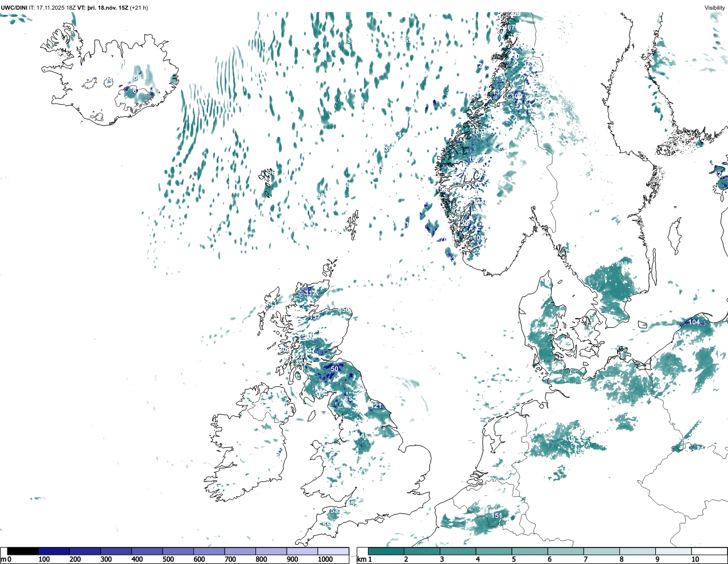Pick the black 0–100 m legend swatch
The height and width of the screenshot is (564, 728).
click(x=23, y=551)
